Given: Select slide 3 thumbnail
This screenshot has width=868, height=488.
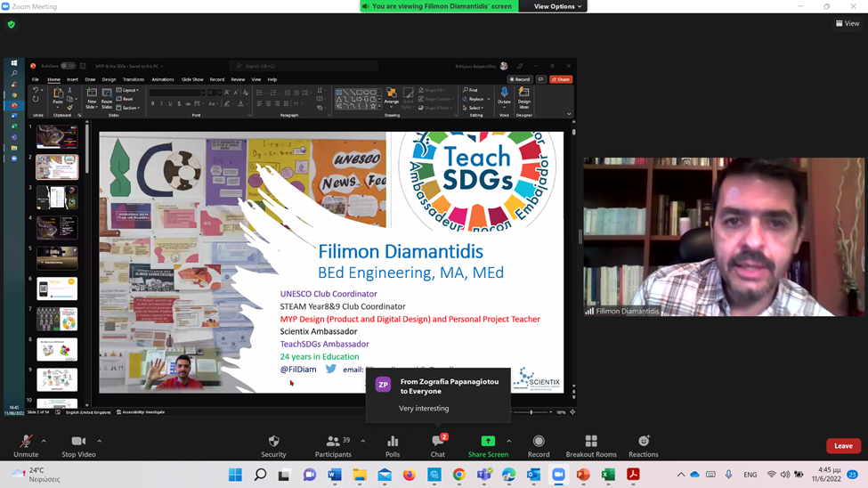Looking at the screenshot, I should pos(57,197).
